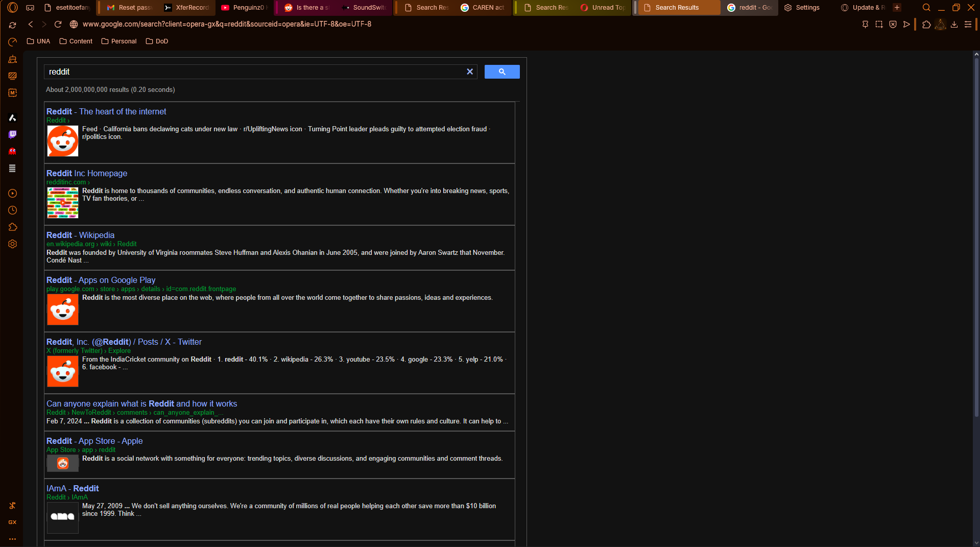Toggle the ad blocker shield in the toolbar
The image size is (980, 547).
(x=892, y=24)
